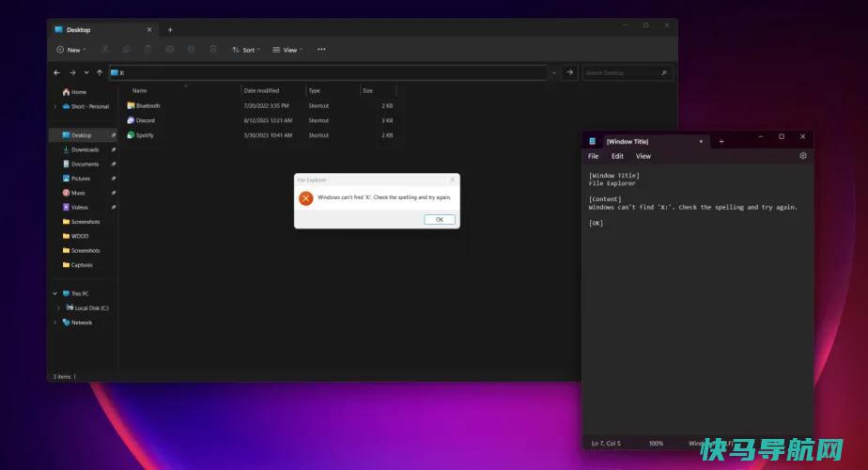Open Notepad Edit menu
868x470 pixels.
(617, 156)
